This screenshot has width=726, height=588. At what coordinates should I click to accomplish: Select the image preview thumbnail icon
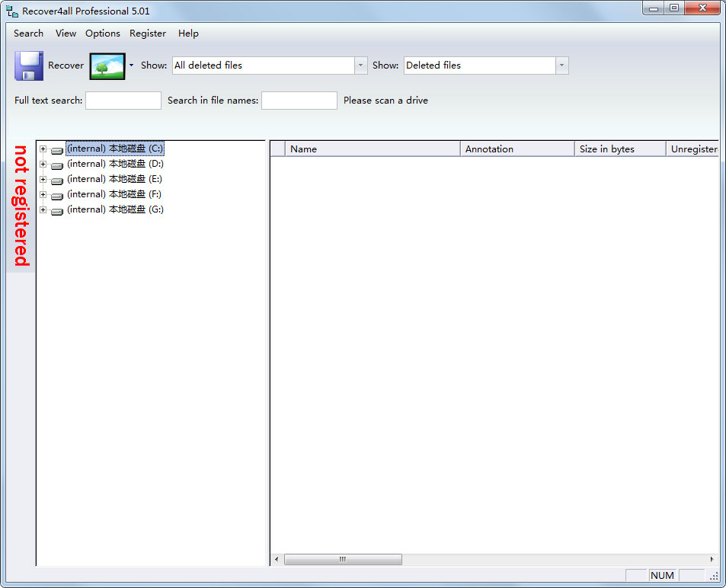pyautogui.click(x=107, y=66)
